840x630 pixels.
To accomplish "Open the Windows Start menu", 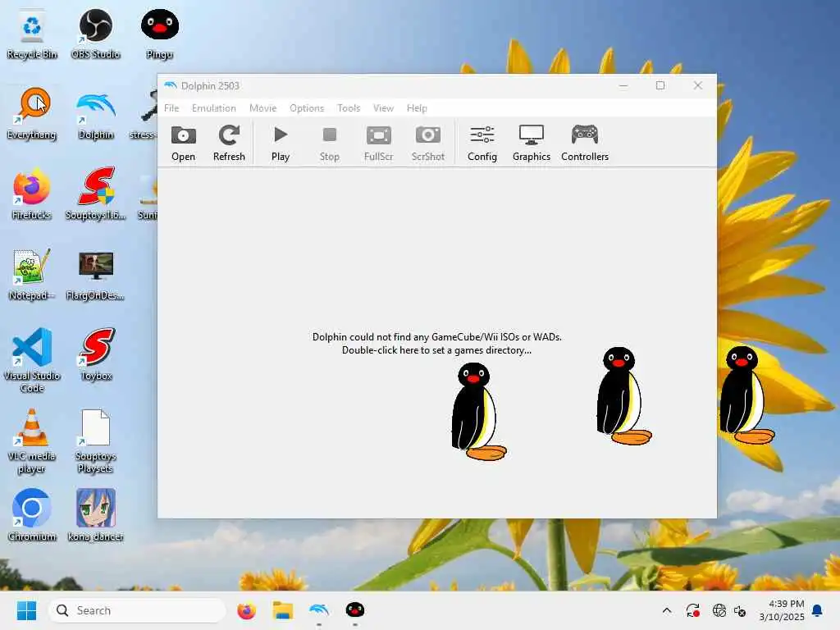I will click(26, 610).
